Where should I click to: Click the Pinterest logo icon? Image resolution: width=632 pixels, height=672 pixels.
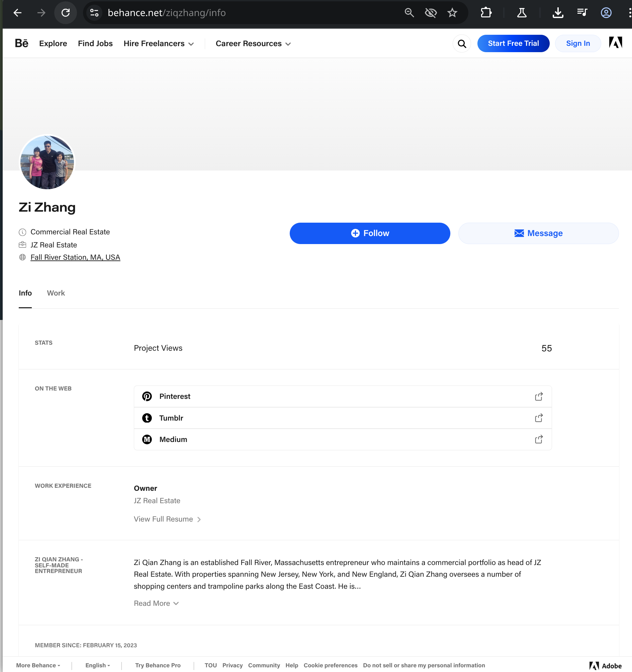pos(147,397)
